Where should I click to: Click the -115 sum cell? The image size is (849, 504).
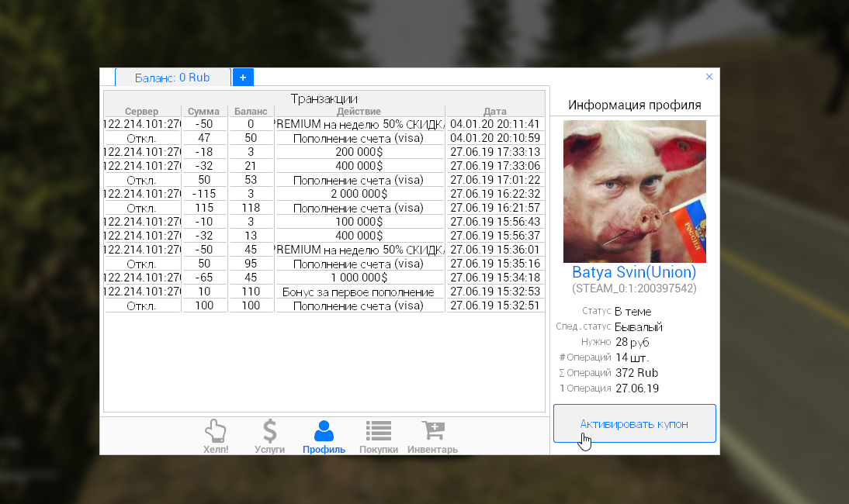[204, 194]
